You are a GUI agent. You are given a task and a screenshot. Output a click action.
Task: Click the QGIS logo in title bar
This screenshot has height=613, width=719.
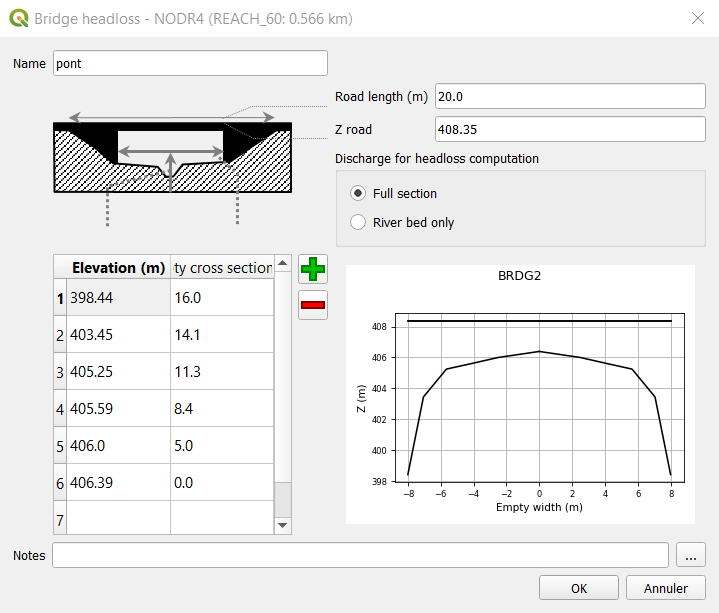pos(18,18)
